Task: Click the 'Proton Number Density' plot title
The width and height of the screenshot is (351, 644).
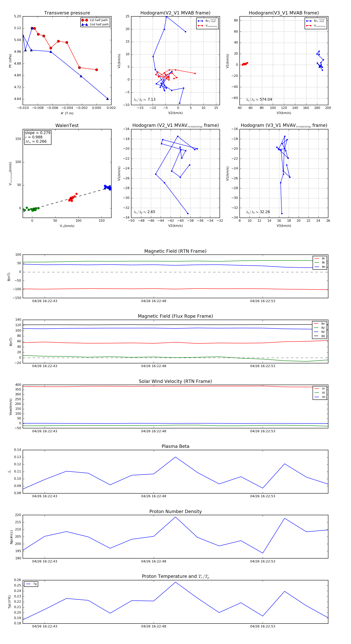Action: [175, 511]
